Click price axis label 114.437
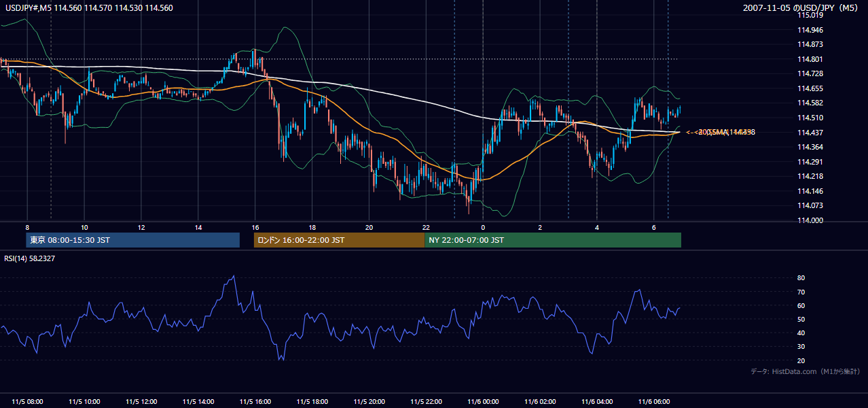Viewport: 868px width, 408px height. click(810, 133)
